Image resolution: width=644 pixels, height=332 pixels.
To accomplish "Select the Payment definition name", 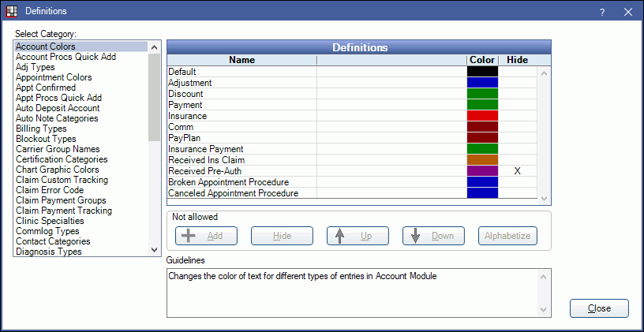I will (185, 105).
